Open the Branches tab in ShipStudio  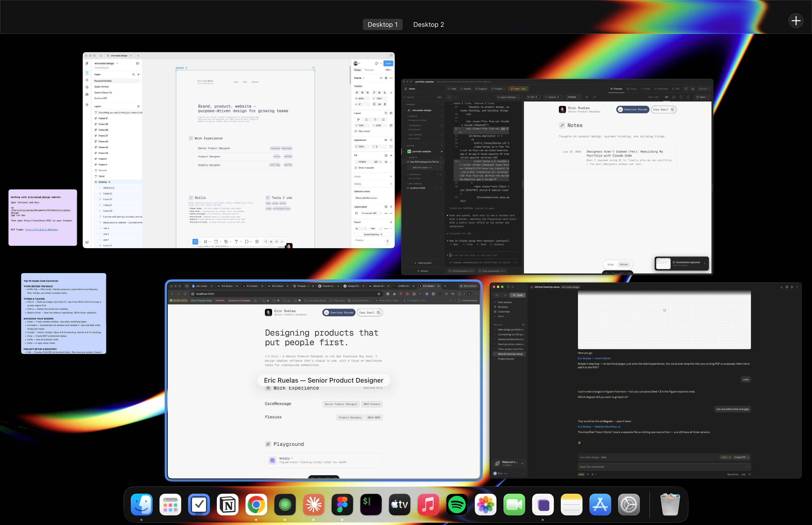coord(661,89)
